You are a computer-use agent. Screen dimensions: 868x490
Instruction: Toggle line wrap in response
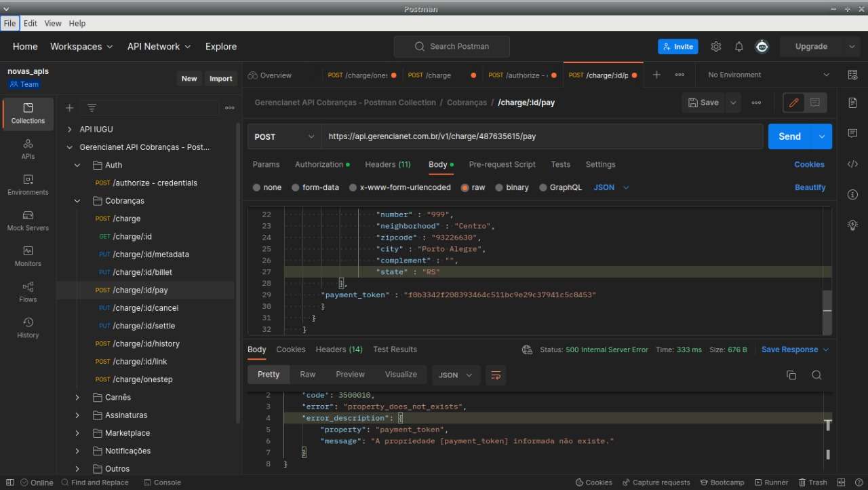click(x=496, y=375)
